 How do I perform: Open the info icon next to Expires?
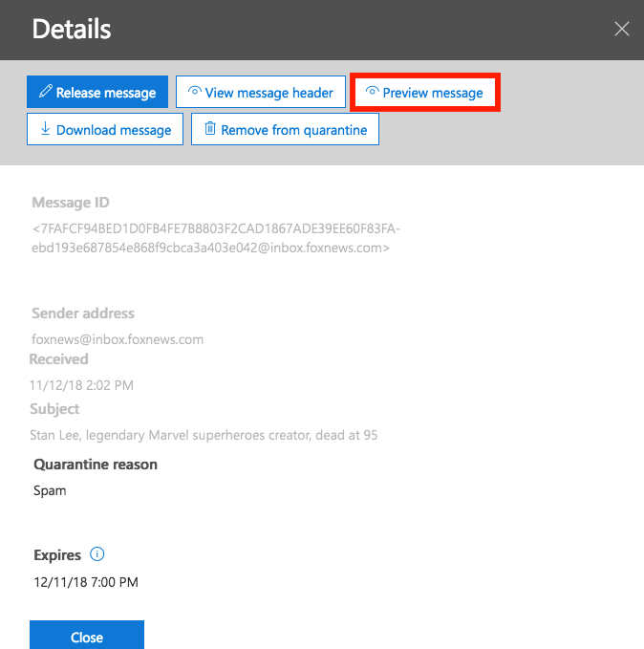point(97,554)
